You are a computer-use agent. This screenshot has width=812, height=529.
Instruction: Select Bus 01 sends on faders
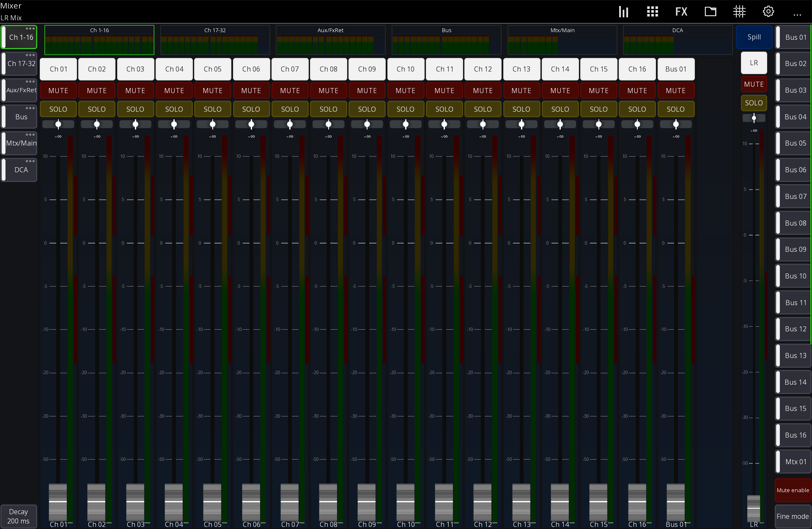tap(793, 37)
